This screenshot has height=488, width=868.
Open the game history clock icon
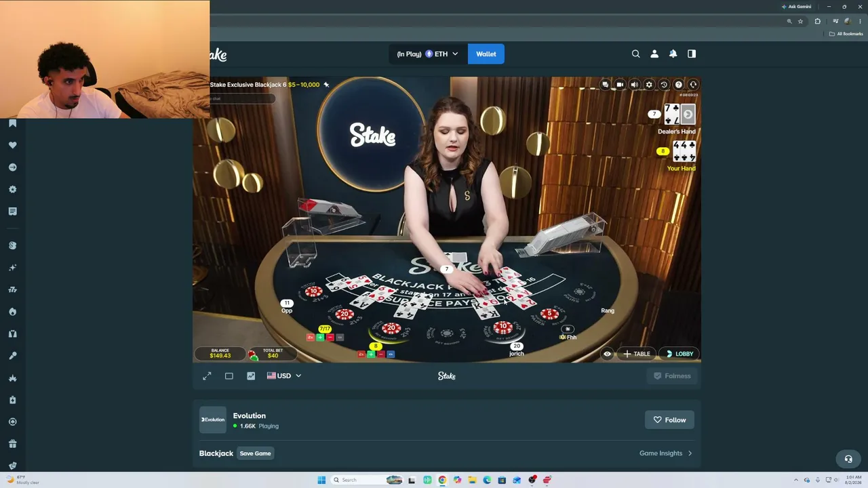pos(664,85)
